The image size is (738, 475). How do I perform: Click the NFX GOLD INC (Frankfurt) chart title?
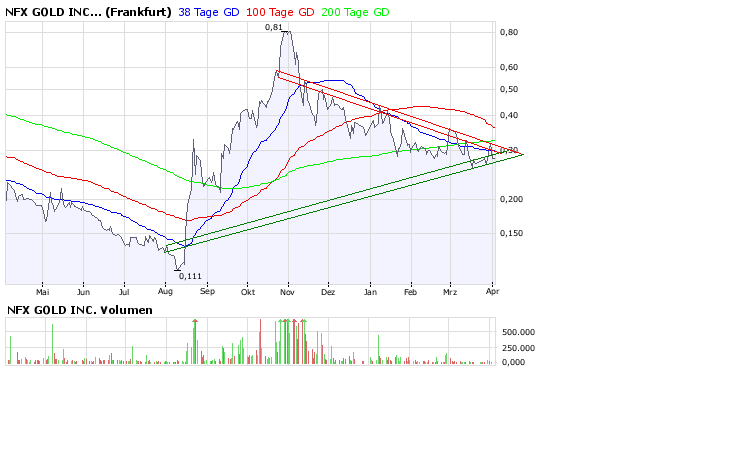coord(88,12)
